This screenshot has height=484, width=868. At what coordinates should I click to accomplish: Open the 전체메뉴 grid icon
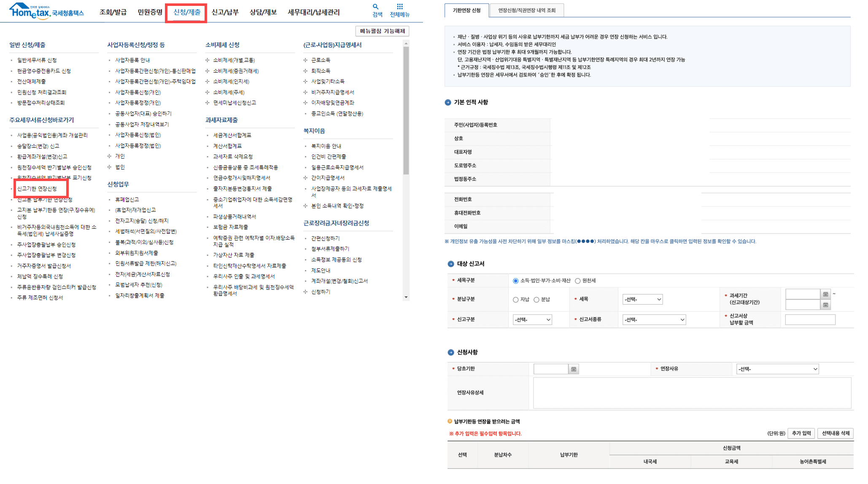click(x=399, y=9)
